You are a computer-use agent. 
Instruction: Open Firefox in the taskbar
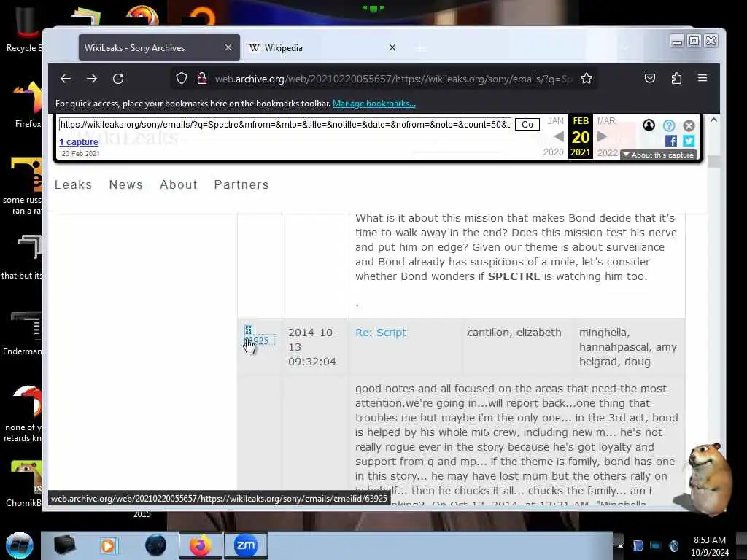tap(200, 545)
